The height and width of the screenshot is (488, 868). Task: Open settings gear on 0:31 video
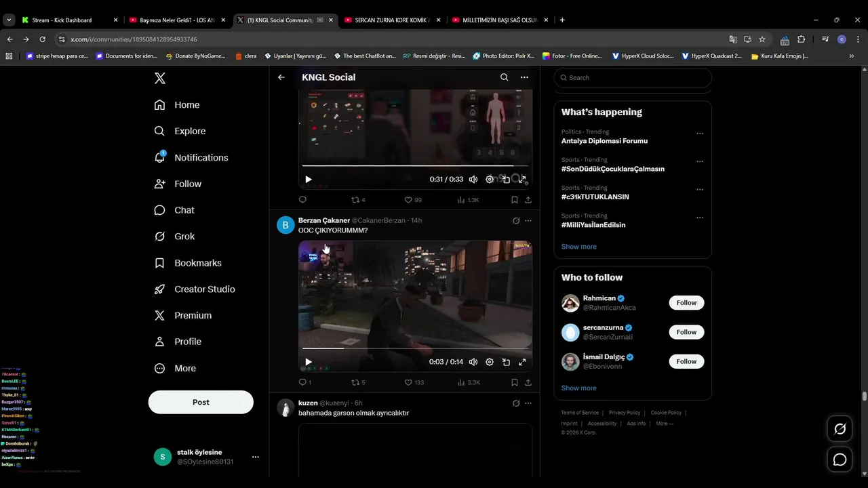coord(490,180)
